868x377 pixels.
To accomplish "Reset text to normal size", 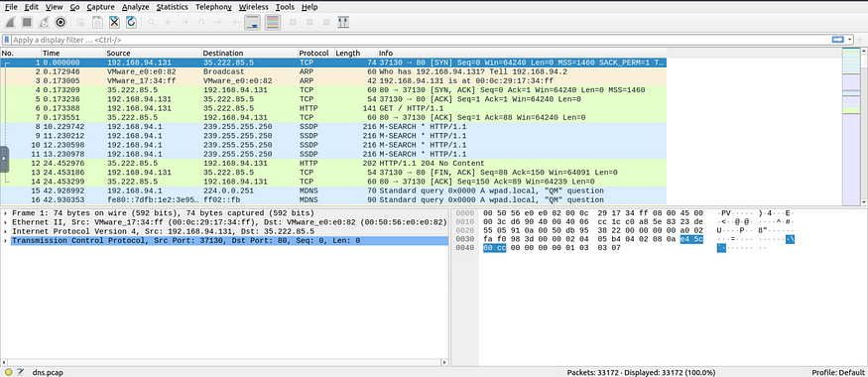I will pyautogui.click(x=326, y=23).
